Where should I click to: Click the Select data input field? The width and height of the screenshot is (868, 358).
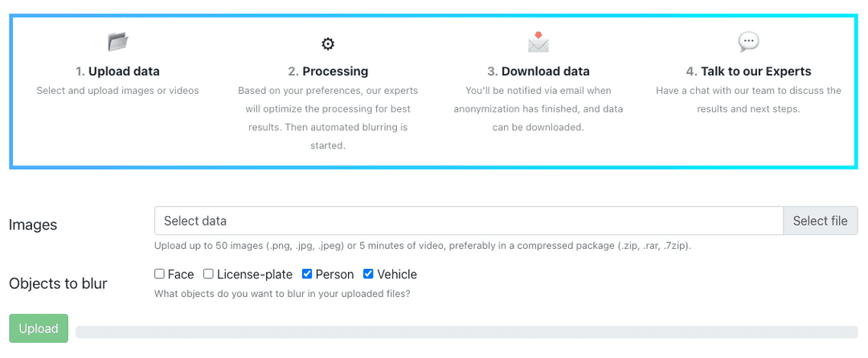[469, 221]
